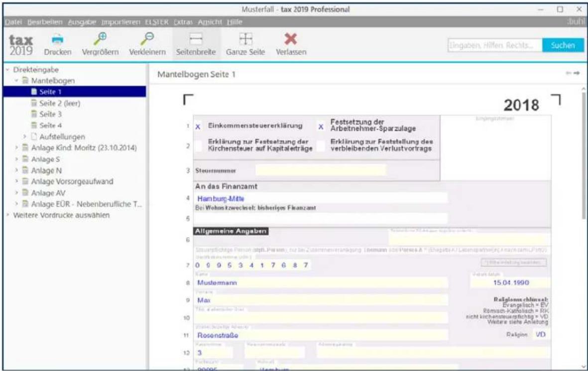Expand the Anlage Vorsorgeaufwand node
The width and height of the screenshot is (588, 371).
click(16, 182)
